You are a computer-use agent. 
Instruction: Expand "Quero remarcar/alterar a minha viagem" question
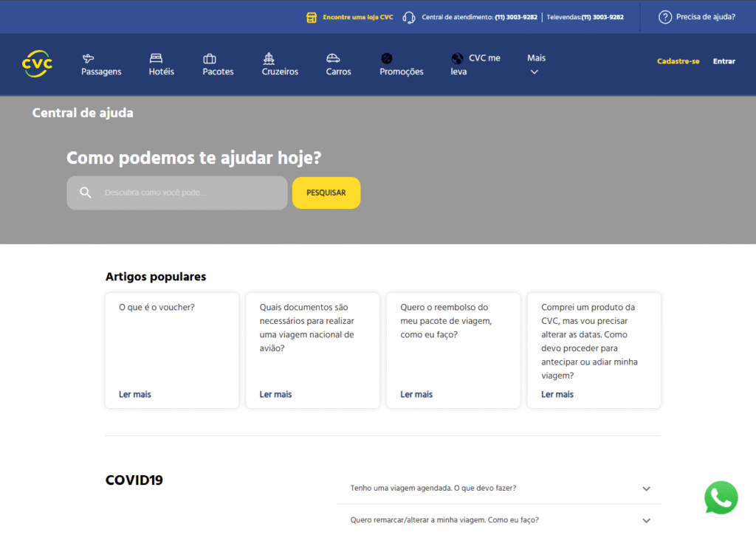coord(646,520)
